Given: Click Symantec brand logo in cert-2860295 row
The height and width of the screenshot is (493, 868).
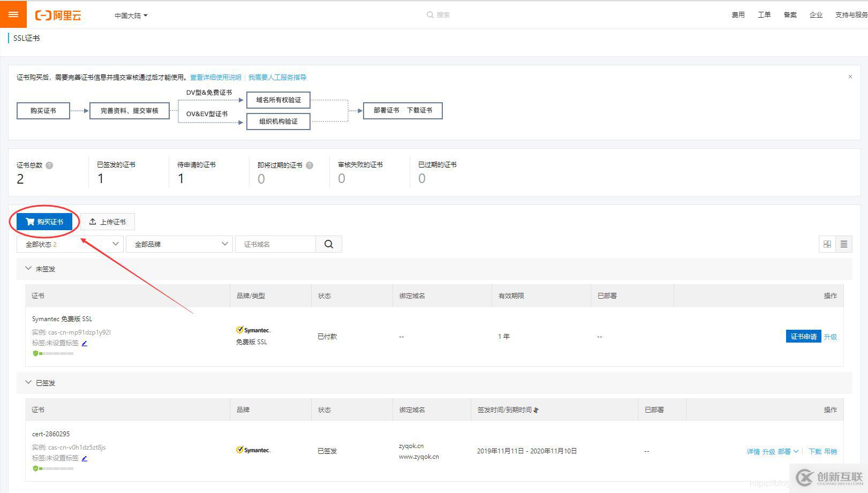Looking at the screenshot, I should pos(253,450).
